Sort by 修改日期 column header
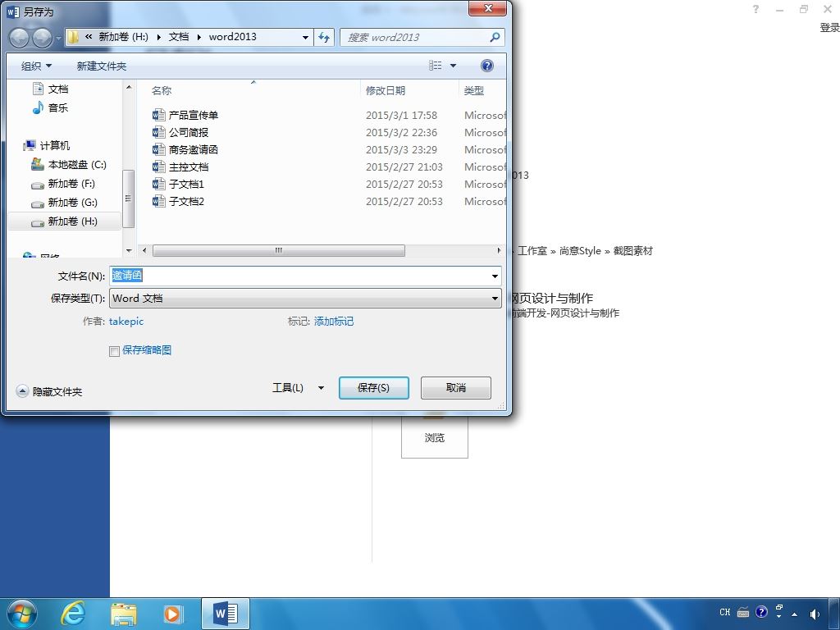Screen dimensions: 840x630 coord(386,90)
